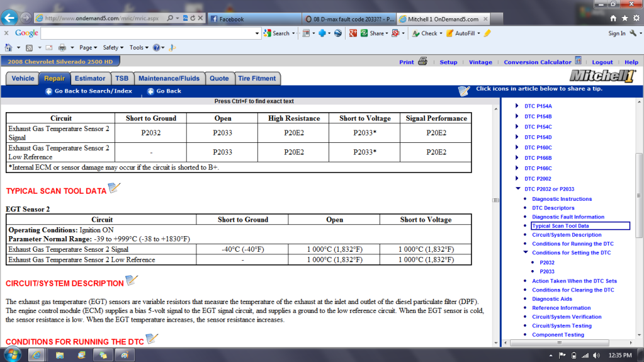Open the TSB tab
Viewport: 644px width, 362px height.
tap(121, 79)
